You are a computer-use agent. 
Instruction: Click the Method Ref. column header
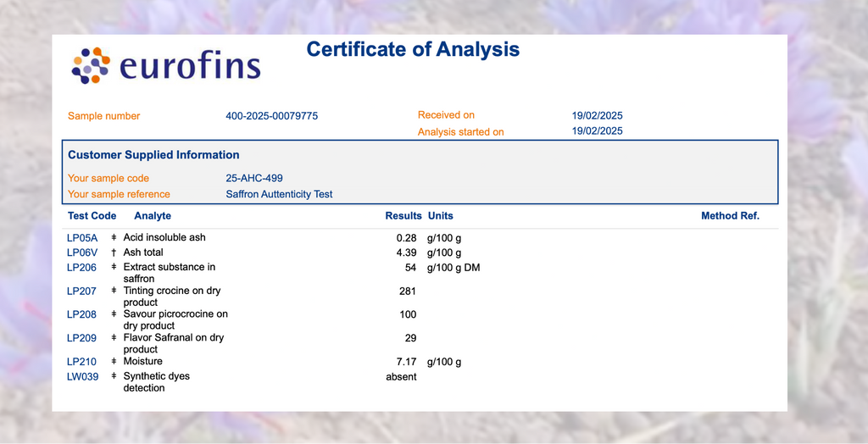pyautogui.click(x=730, y=216)
